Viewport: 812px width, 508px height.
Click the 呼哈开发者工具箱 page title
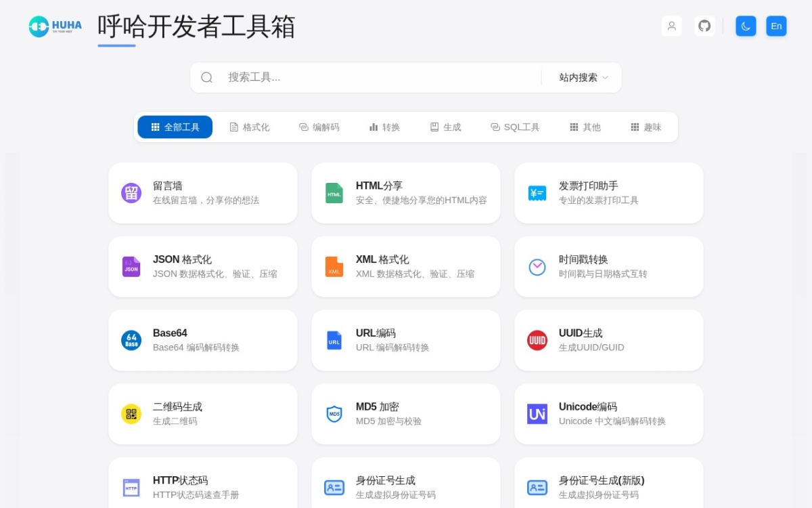pyautogui.click(x=196, y=26)
